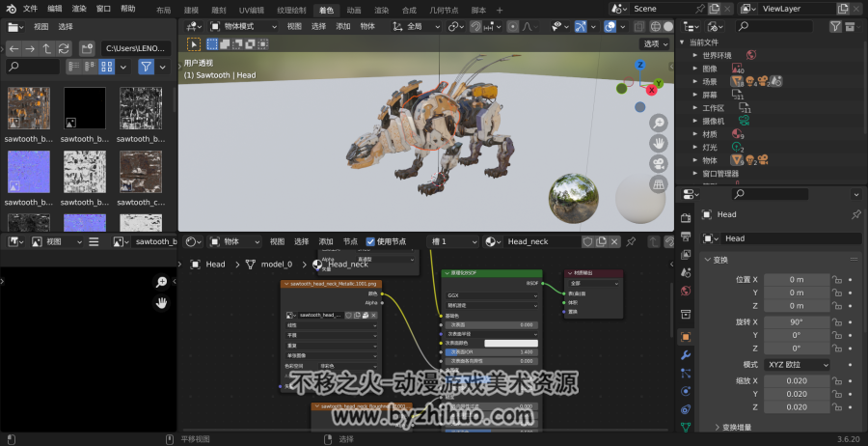Open the 视图 menu in the 3D viewport
This screenshot has height=446, width=868.
(x=294, y=27)
